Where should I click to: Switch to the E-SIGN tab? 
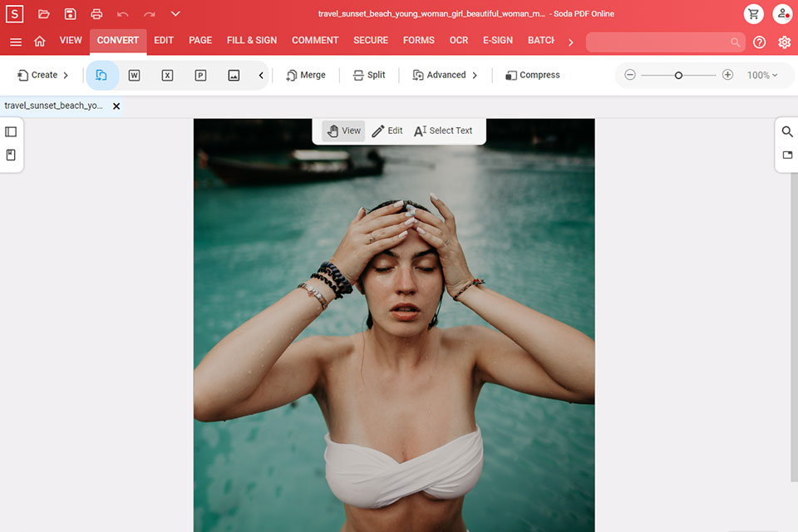[498, 40]
